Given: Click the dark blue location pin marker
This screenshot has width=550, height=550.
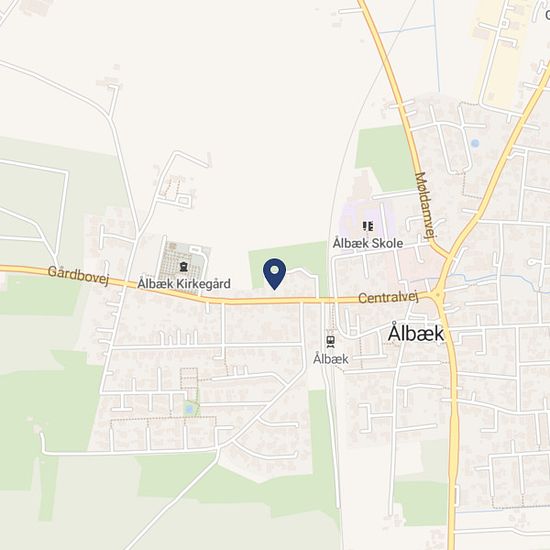Looking at the screenshot, I should [x=275, y=274].
